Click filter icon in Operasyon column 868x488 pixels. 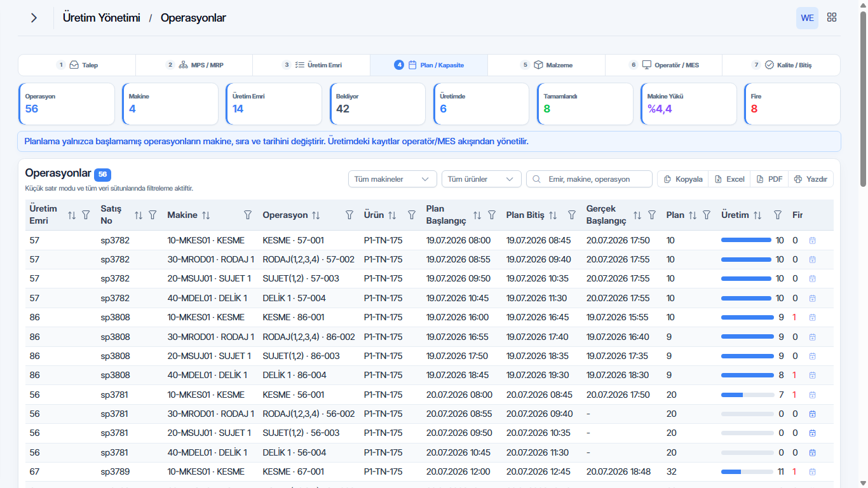(x=349, y=215)
